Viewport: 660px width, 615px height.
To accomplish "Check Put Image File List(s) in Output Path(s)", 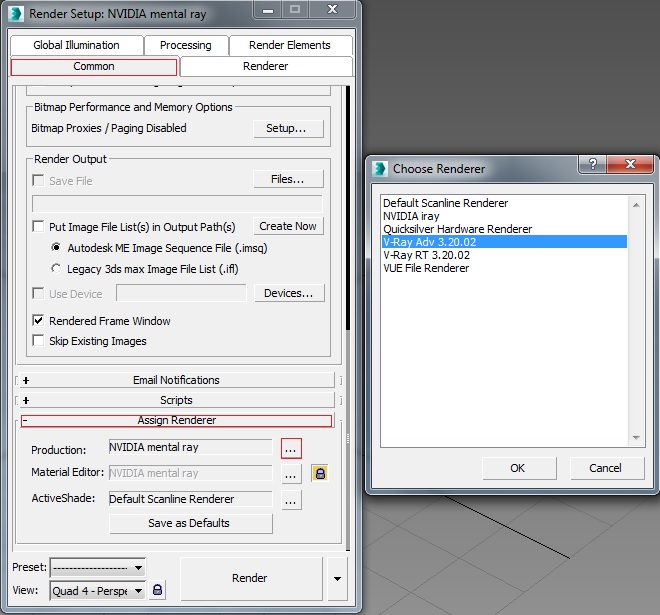I will pyautogui.click(x=38, y=226).
